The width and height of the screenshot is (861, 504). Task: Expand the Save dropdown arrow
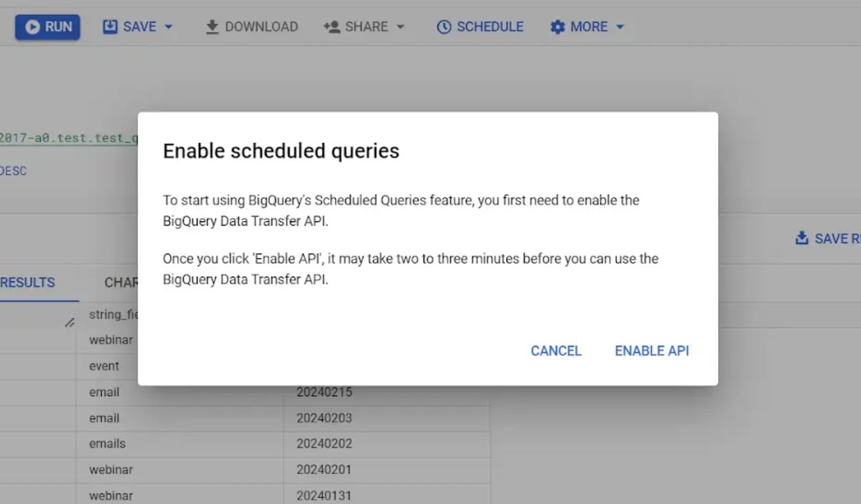168,27
